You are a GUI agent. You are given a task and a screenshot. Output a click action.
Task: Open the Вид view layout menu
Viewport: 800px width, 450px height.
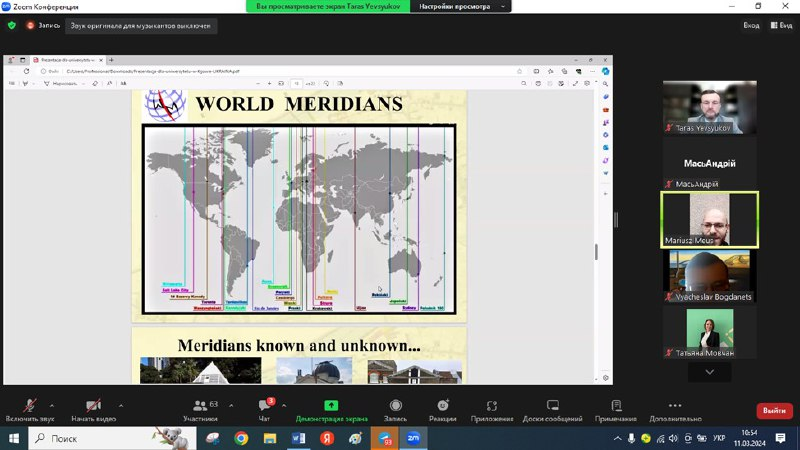781,26
